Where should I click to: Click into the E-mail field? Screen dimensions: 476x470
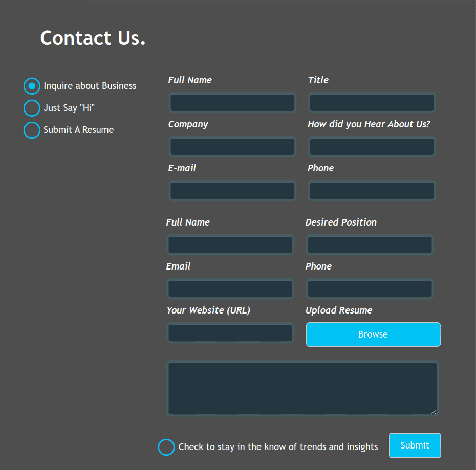point(232,190)
